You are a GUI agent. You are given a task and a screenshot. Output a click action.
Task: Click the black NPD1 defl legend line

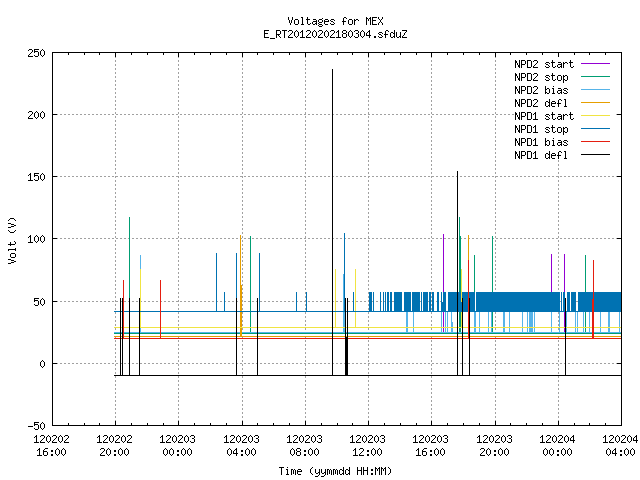[596, 155]
